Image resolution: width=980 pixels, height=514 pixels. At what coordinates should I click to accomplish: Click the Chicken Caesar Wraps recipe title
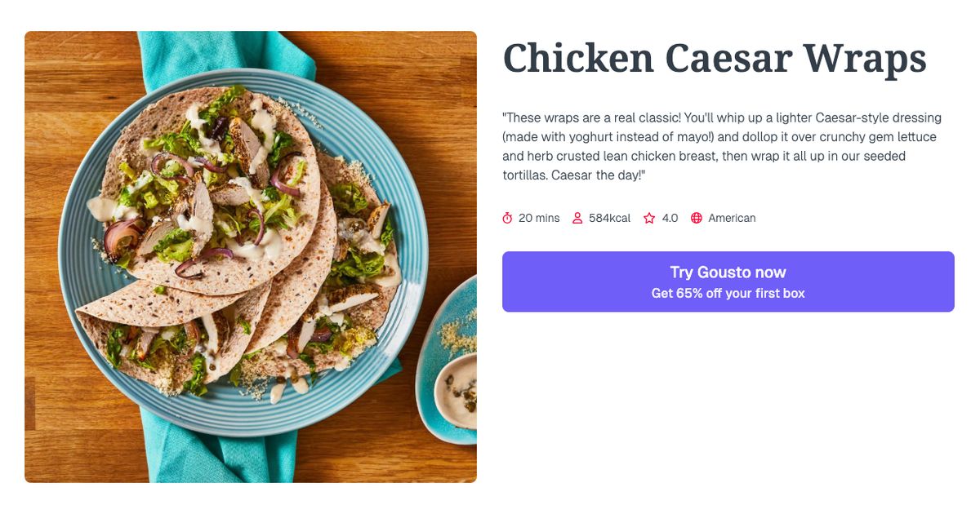click(715, 58)
